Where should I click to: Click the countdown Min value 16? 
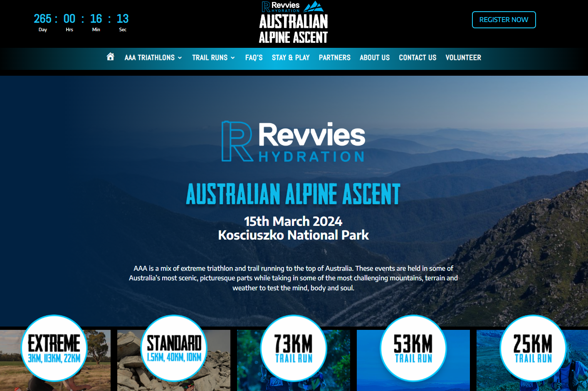[x=96, y=19]
